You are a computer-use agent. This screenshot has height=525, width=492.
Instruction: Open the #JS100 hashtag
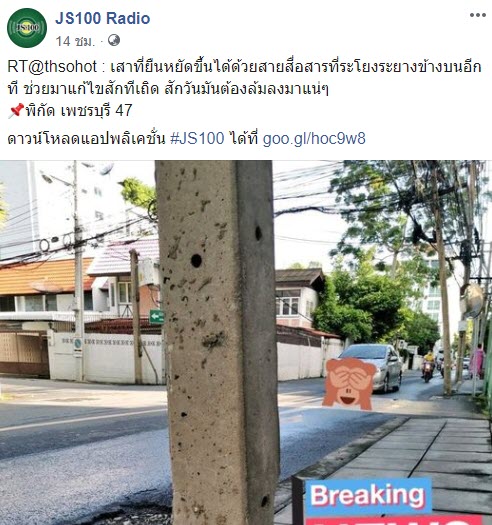click(197, 138)
